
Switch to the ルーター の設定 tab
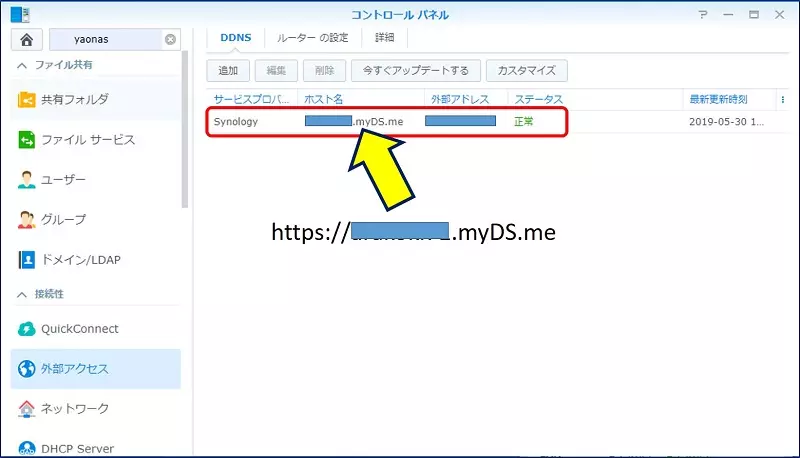313,38
